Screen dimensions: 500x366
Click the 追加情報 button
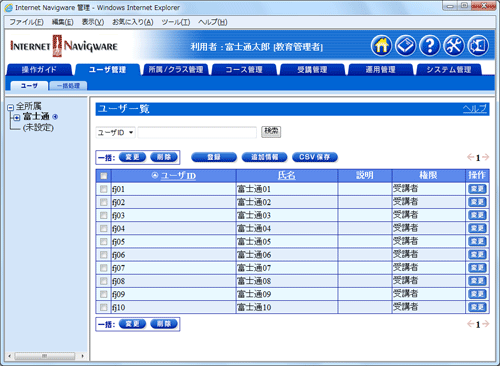[264, 157]
